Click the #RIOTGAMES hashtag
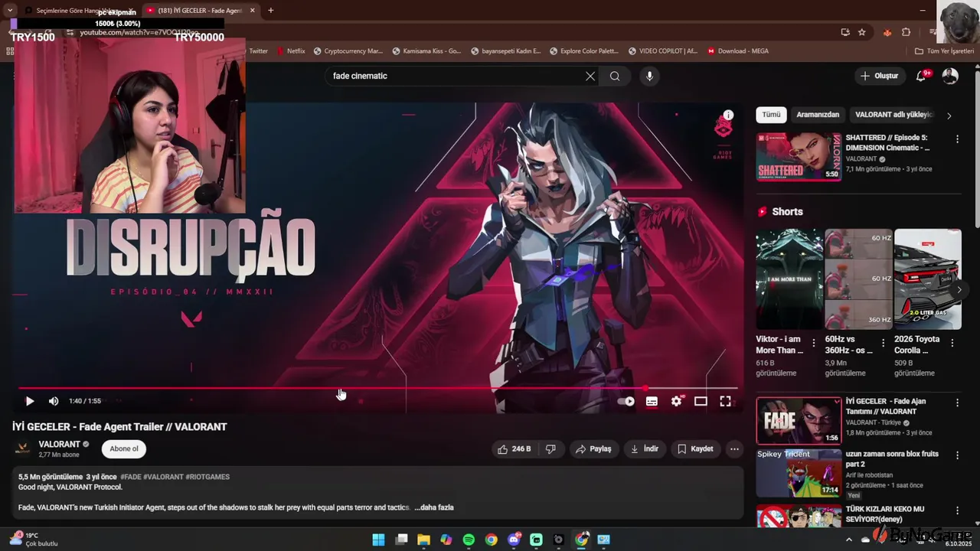 point(207,477)
